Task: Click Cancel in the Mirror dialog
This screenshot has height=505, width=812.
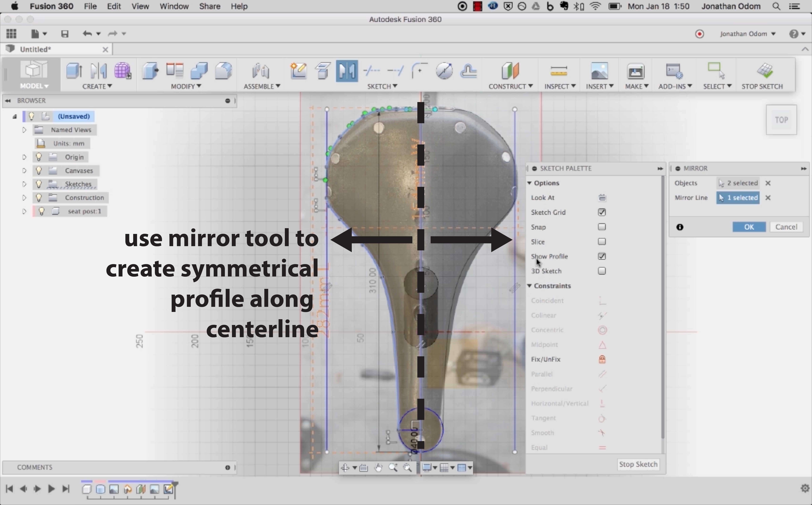Action: (786, 227)
